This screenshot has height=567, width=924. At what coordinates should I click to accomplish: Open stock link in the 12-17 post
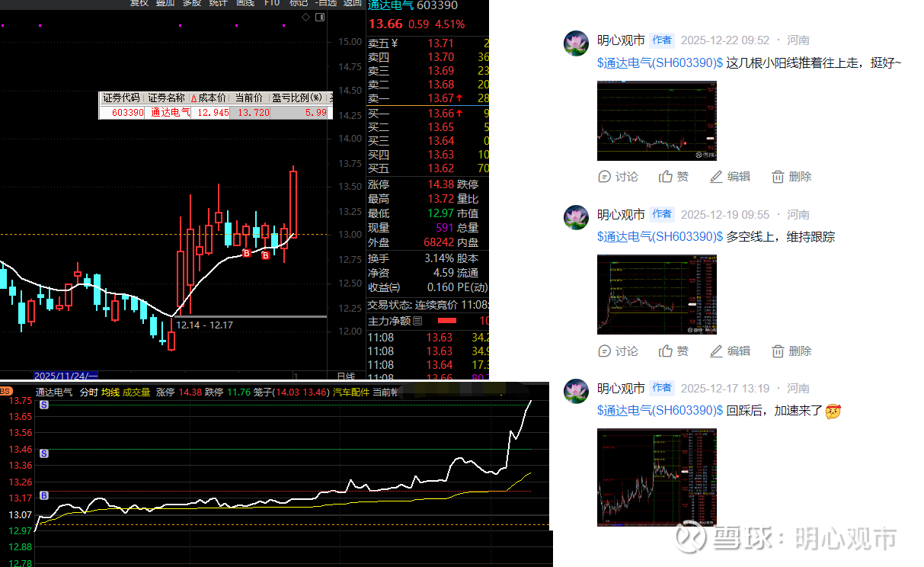pyautogui.click(x=660, y=411)
